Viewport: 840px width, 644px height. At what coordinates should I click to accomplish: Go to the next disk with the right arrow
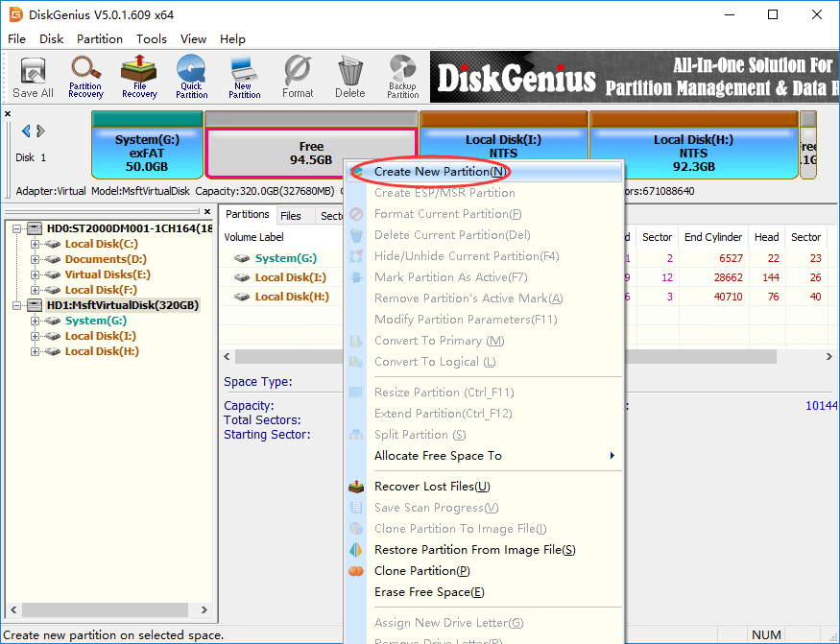click(41, 131)
